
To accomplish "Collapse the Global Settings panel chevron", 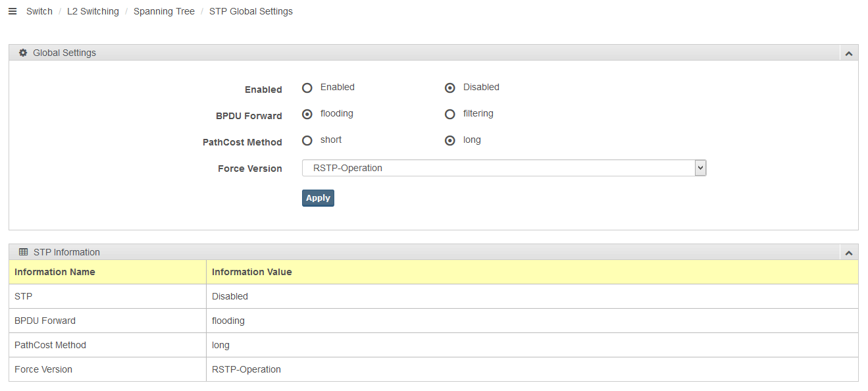I will tap(849, 53).
